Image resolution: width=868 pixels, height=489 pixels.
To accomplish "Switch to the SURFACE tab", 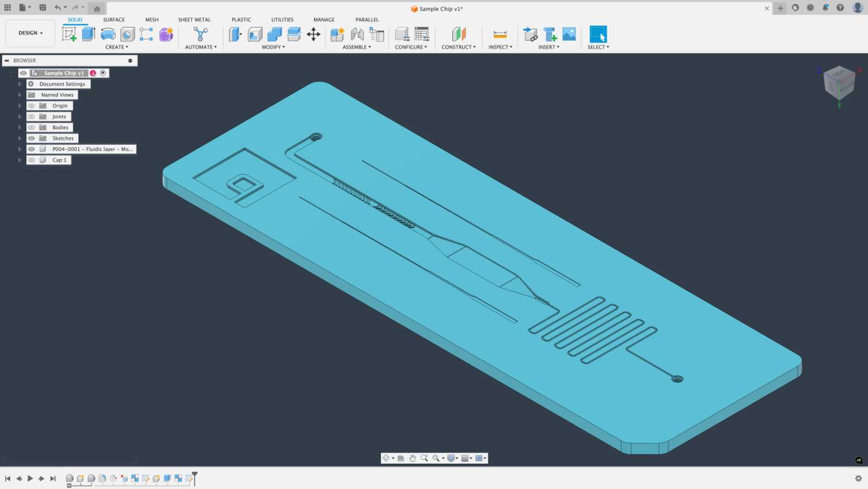I will 114,20.
